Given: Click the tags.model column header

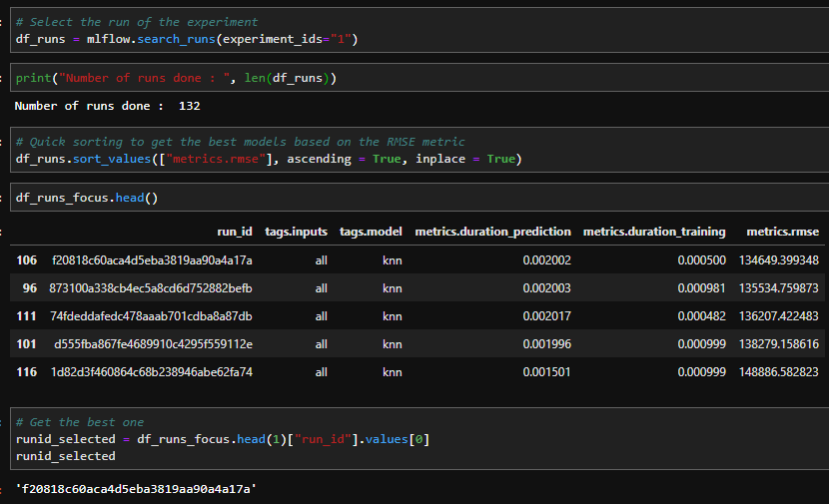Looking at the screenshot, I should click(x=371, y=232).
